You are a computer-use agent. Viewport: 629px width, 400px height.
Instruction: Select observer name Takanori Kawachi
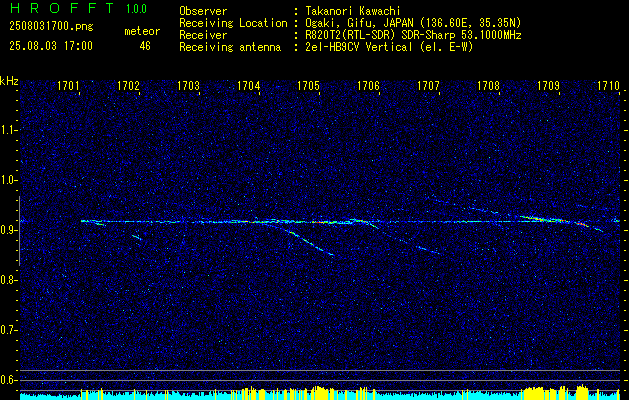(x=352, y=11)
